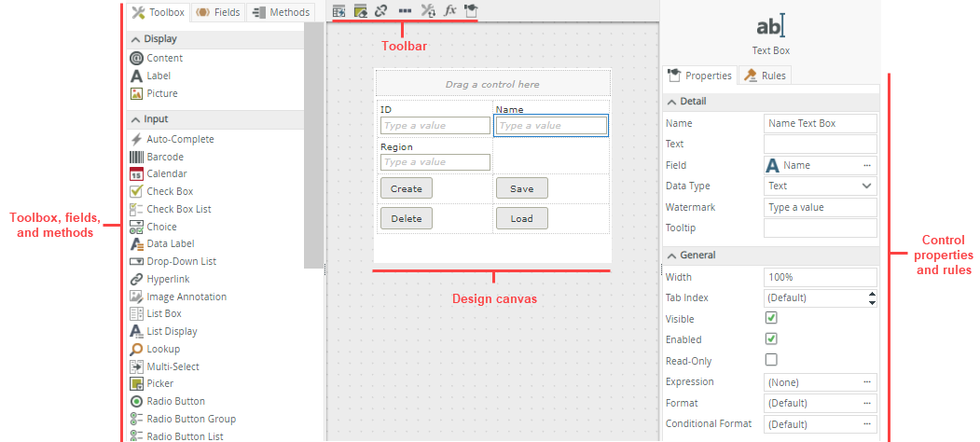Switch to the Fields tab
Viewport: 980px width, 442px height.
(217, 12)
